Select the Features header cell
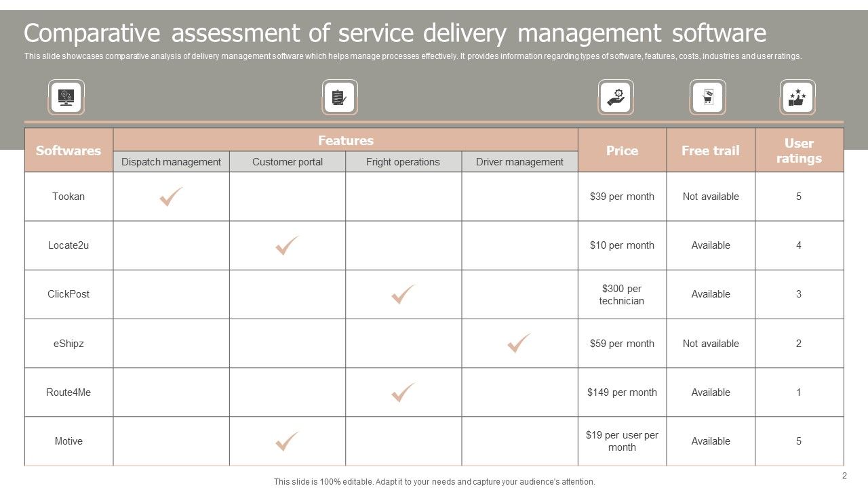 (x=346, y=140)
